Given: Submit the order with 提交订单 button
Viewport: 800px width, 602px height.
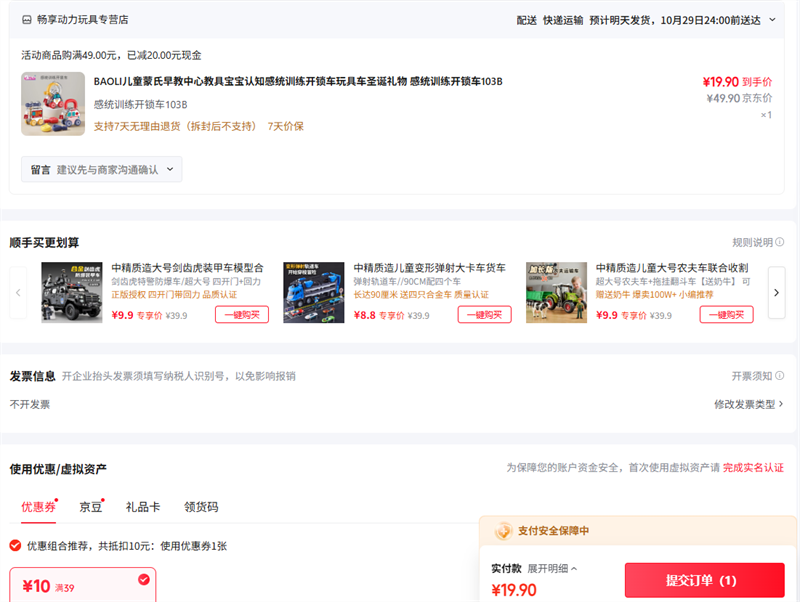Looking at the screenshot, I should point(704,581).
